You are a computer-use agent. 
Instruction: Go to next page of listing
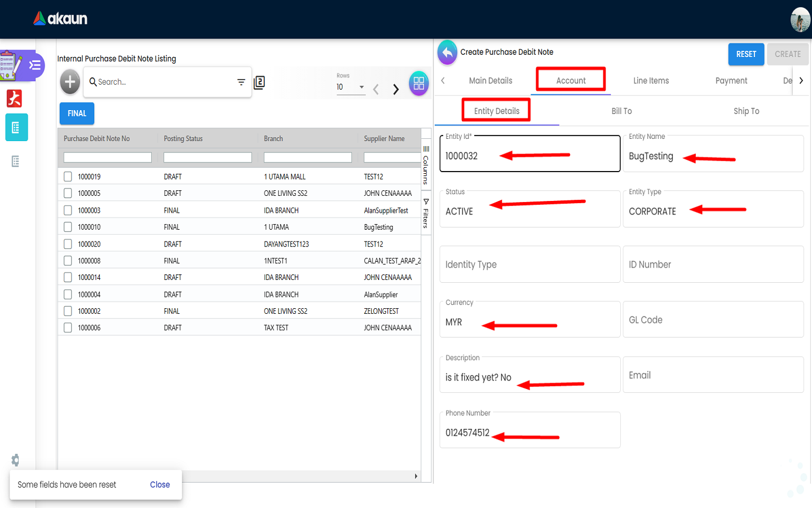click(x=396, y=89)
